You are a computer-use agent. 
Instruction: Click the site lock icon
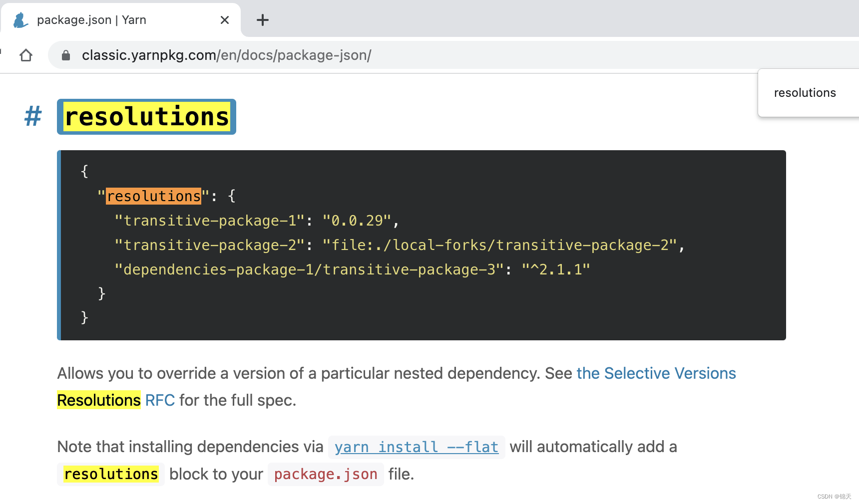click(66, 55)
